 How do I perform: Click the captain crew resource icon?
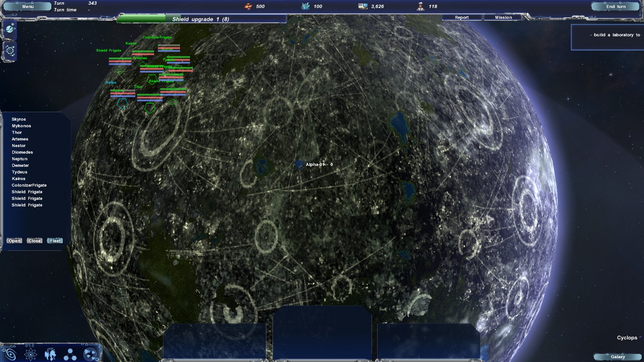[421, 6]
